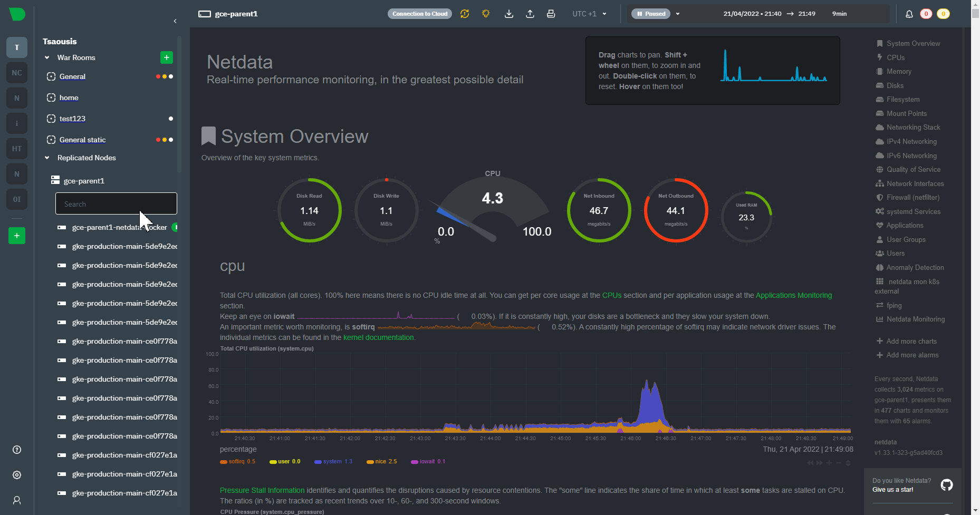The width and height of the screenshot is (980, 515).
Task: Collapse the War Rooms section
Action: coord(47,57)
